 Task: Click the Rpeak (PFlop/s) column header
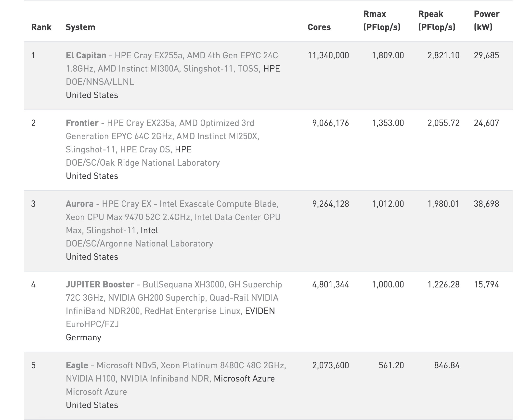tap(437, 21)
